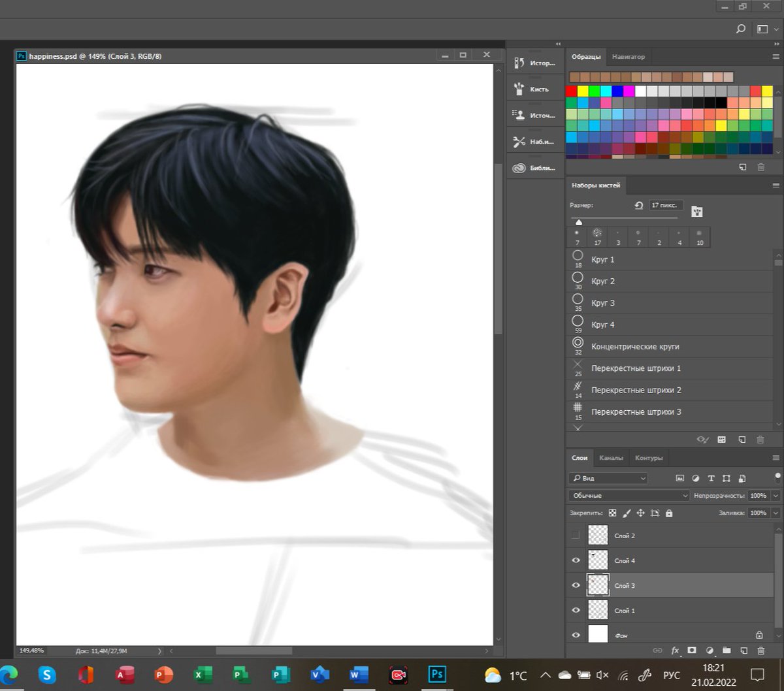Select the Перекрестные штрихи 1 brush
The image size is (784, 691).
click(x=670, y=368)
